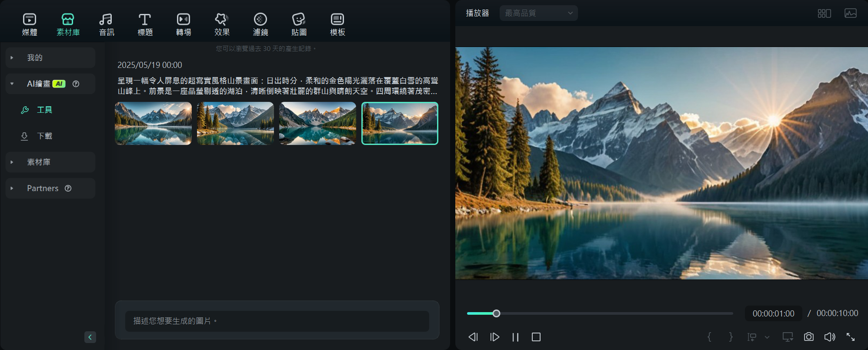Toggle fullscreen preview with the expand icon
868x350 pixels.
click(x=851, y=337)
